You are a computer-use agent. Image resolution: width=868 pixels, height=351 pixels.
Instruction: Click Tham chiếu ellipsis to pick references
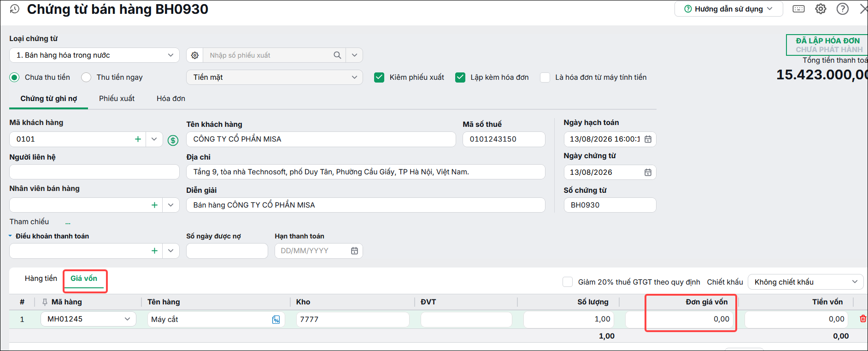click(x=68, y=223)
